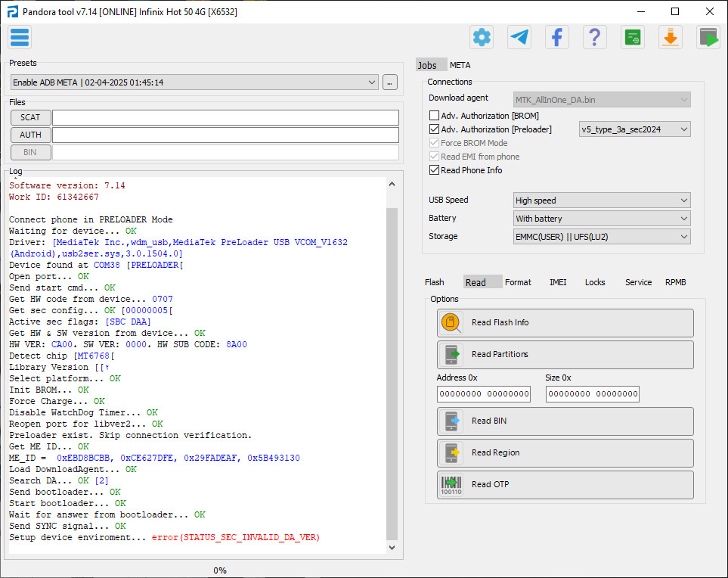The width and height of the screenshot is (728, 578).
Task: Click the Read Partitions button
Action: (x=565, y=354)
